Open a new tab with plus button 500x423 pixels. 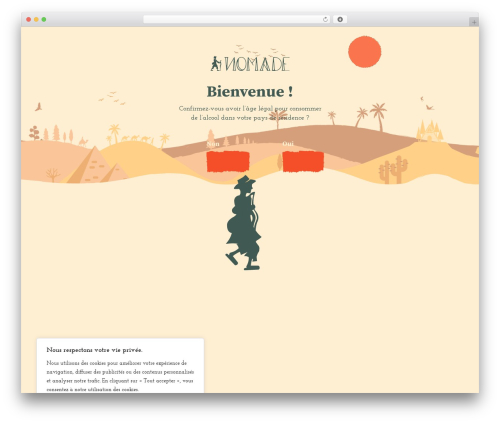point(474,22)
